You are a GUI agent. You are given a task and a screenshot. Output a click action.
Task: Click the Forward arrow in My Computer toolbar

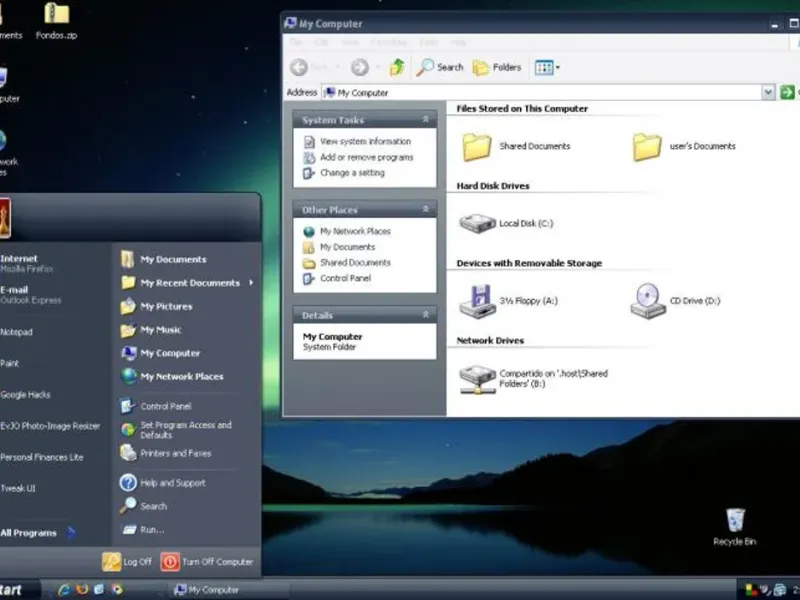point(360,67)
